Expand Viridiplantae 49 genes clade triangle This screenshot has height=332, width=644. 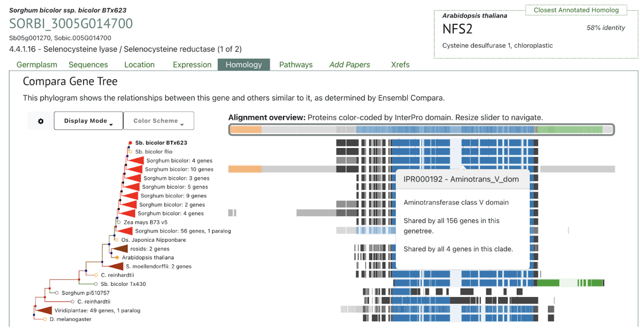[x=45, y=310]
